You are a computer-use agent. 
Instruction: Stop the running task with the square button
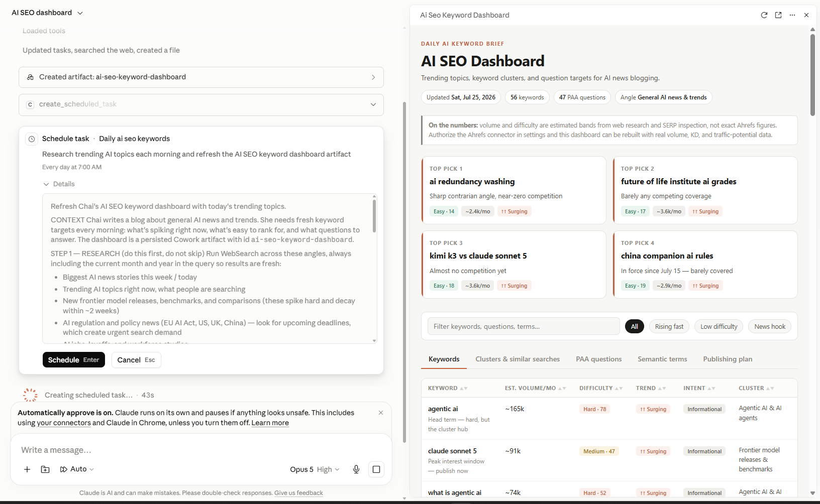pyautogui.click(x=376, y=469)
